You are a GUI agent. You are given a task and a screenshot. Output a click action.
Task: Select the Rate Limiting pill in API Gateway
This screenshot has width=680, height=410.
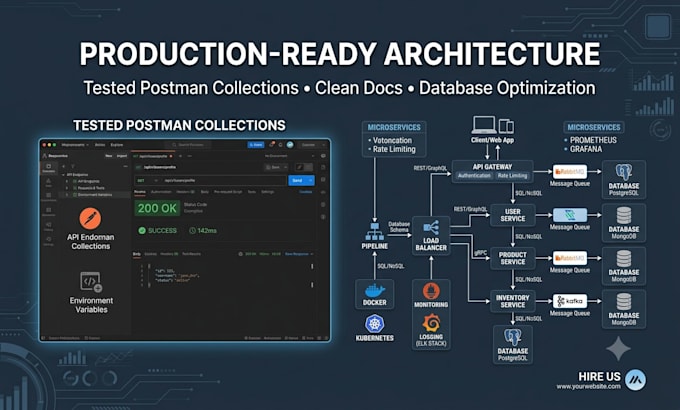coord(512,176)
